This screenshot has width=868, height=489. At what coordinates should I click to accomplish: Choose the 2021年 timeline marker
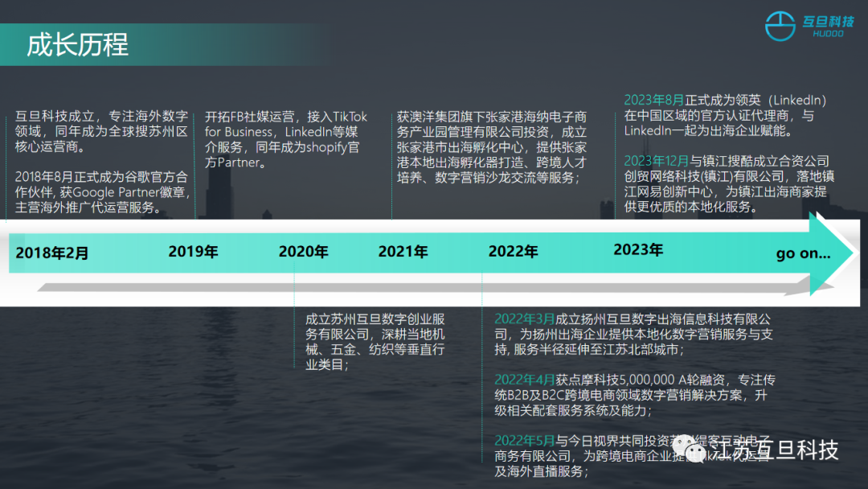403,252
